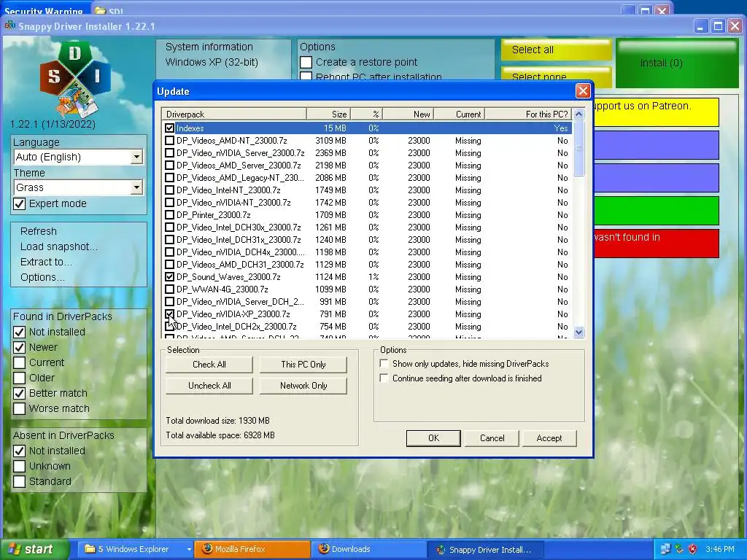Click Cancel in Update dialog

click(x=492, y=438)
